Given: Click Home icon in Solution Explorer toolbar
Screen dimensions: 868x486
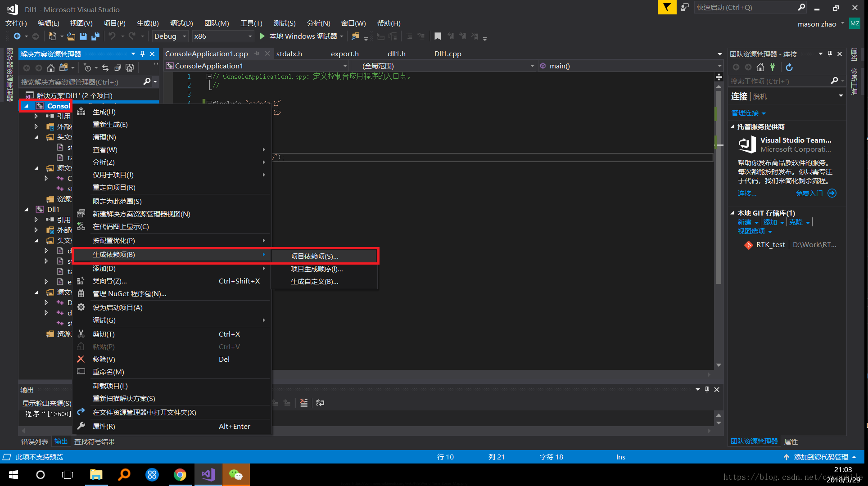Looking at the screenshot, I should point(51,67).
